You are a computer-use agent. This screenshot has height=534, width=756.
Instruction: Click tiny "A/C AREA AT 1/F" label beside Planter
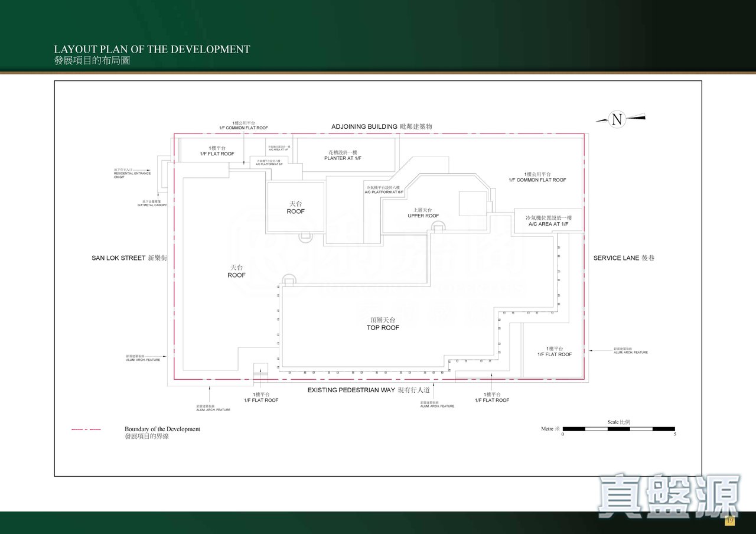click(x=279, y=150)
